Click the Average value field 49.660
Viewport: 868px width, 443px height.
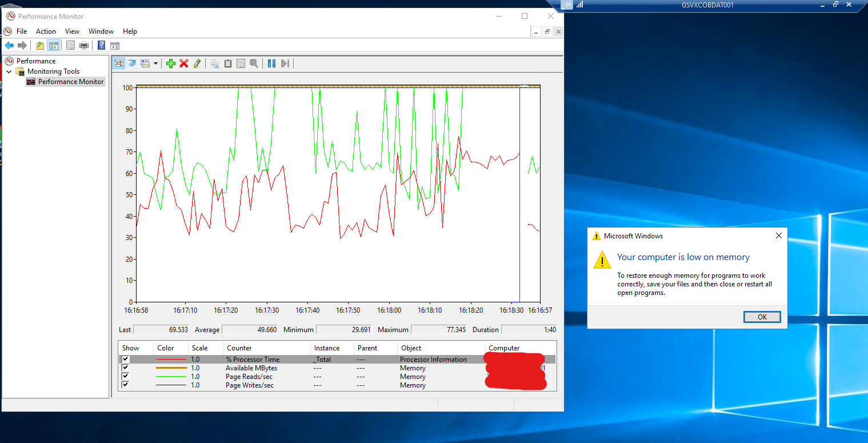point(250,330)
